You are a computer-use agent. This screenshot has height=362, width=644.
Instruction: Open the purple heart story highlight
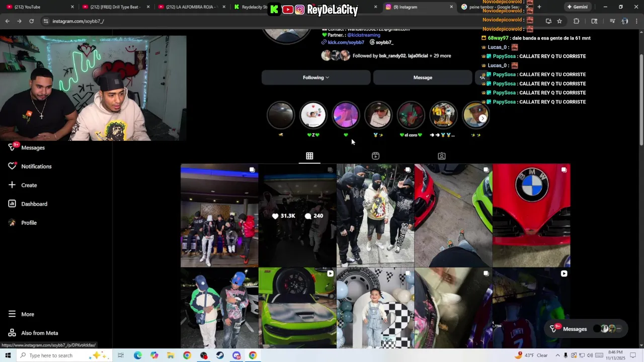(346, 115)
